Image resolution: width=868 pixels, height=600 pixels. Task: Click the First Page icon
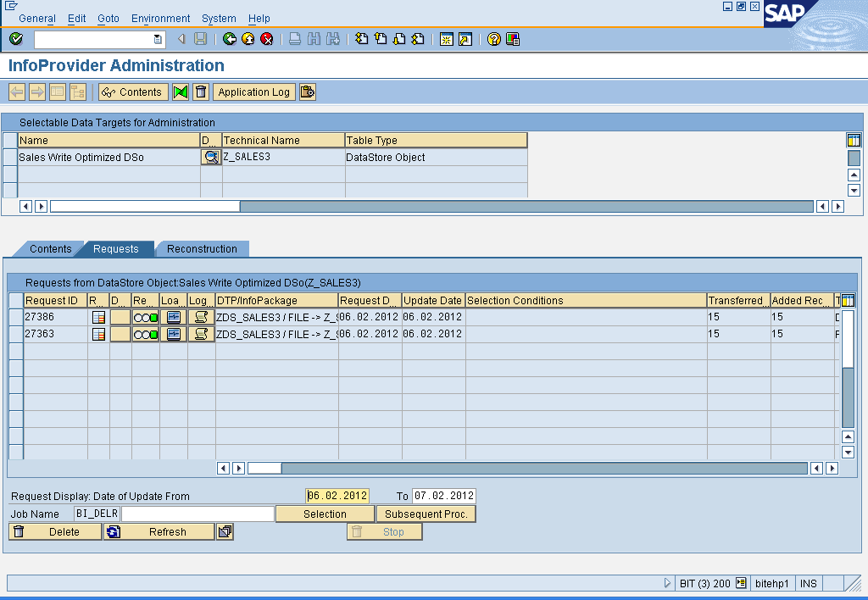361,39
